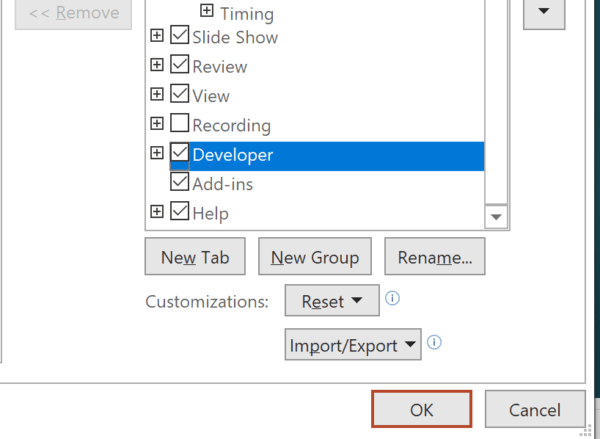Click the New Group button
Viewport: 600px width, 439px height.
[315, 256]
